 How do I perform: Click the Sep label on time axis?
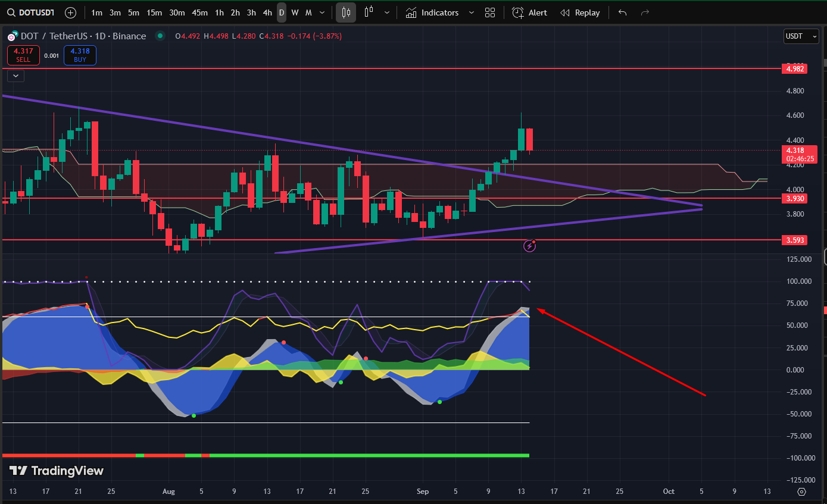(x=423, y=492)
